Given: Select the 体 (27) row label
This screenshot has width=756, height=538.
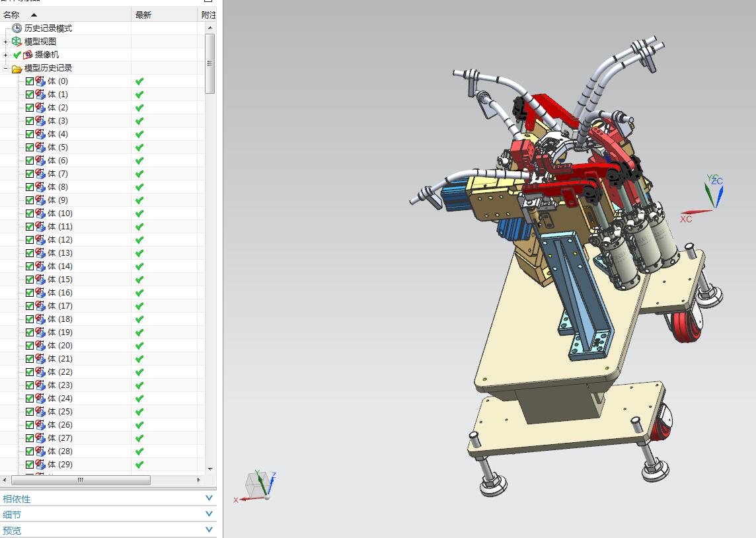Looking at the screenshot, I should [60, 438].
